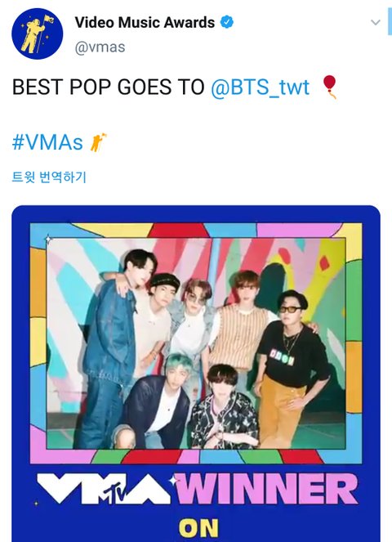Click the pink WINNER text
Screen dimensions: 392x542
(267, 489)
